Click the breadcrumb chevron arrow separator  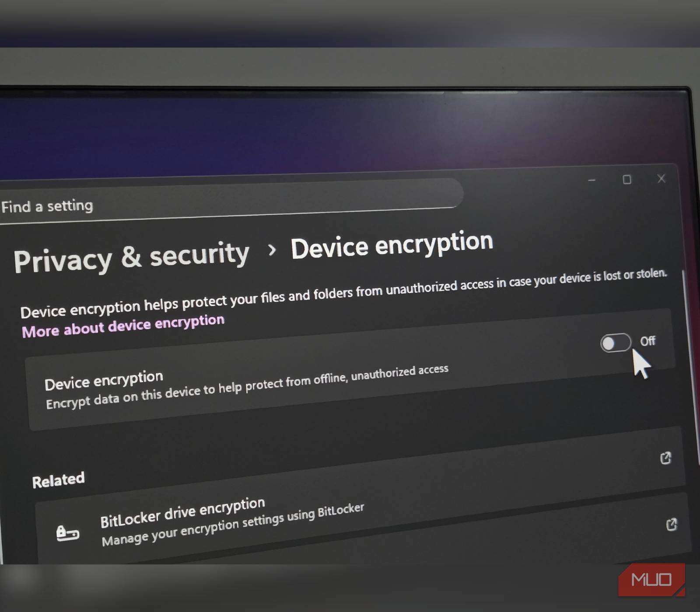[272, 250]
